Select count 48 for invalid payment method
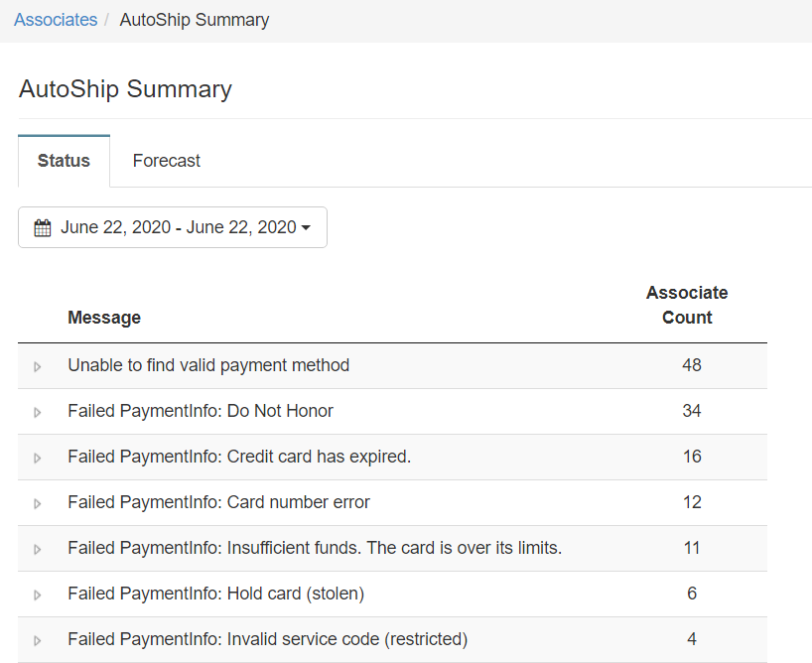Viewport: 812px width, 663px height. pos(691,365)
